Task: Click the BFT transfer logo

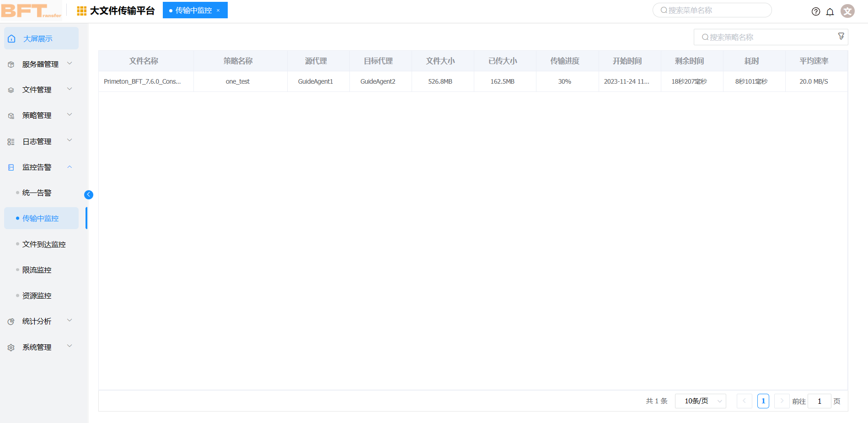Action: tap(31, 11)
